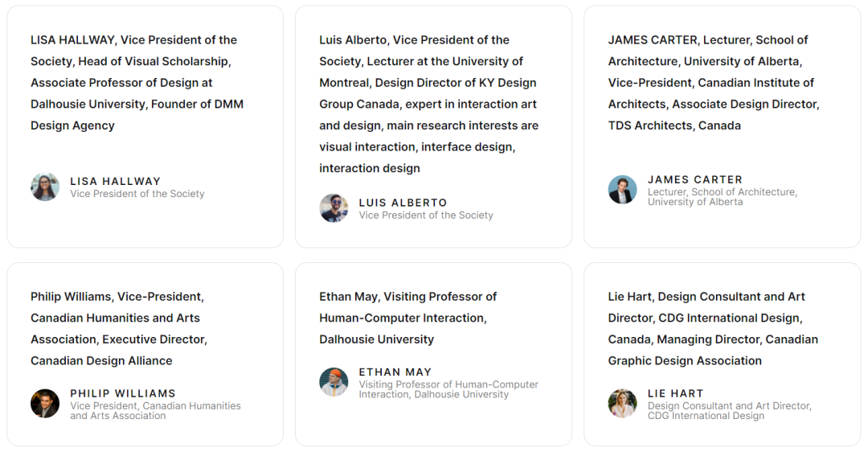The height and width of the screenshot is (452, 868).
Task: Click Luis Alberto's avatar photo
Action: [334, 208]
